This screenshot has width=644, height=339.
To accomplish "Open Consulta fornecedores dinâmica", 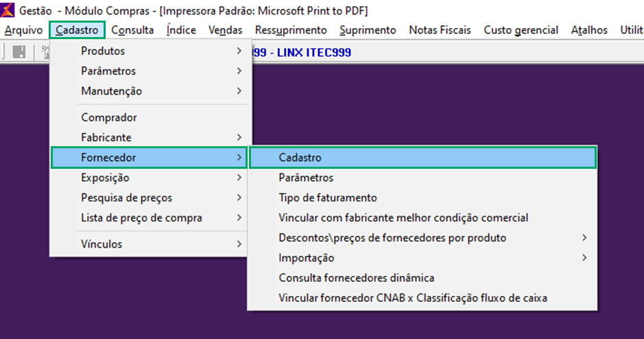I will coord(357,278).
